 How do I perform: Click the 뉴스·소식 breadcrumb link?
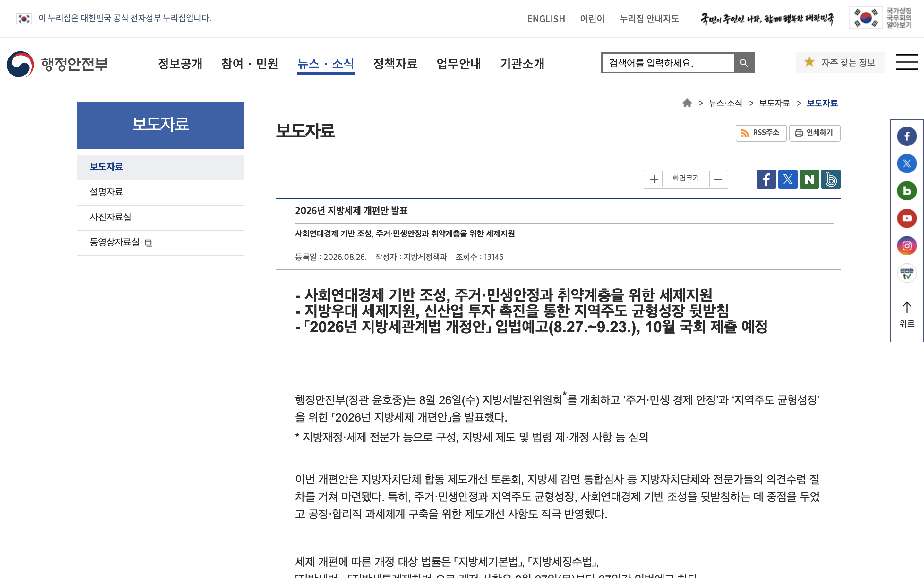725,103
